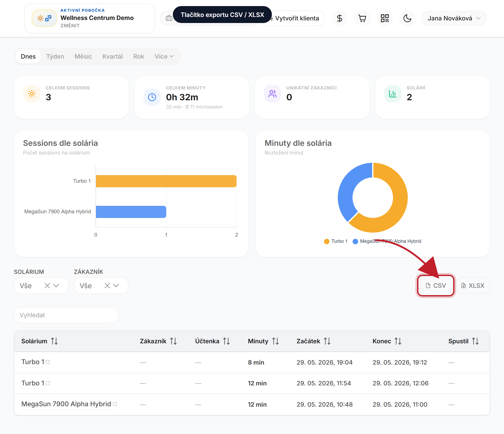Open the QR code scanner icon
Viewport: 504px width, 434px height.
(x=385, y=18)
